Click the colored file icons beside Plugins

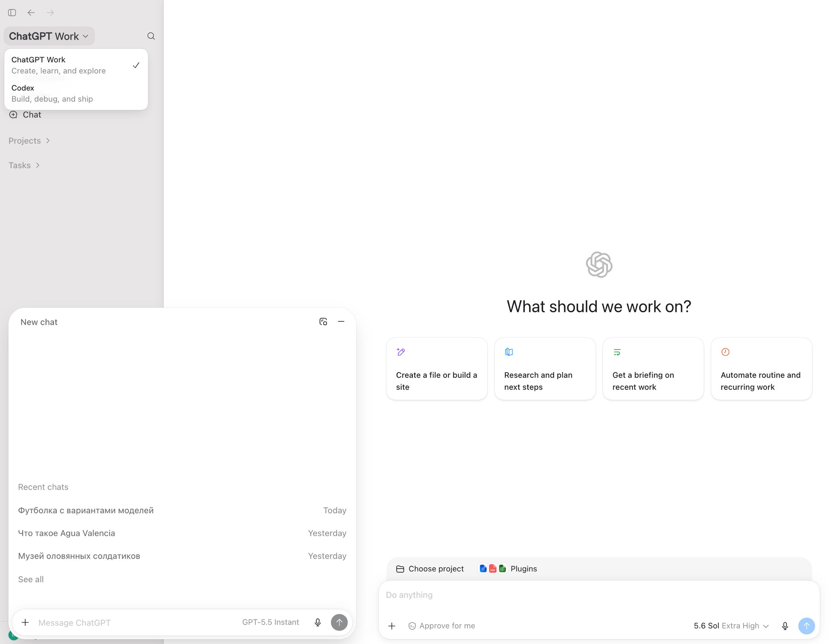pos(493,569)
